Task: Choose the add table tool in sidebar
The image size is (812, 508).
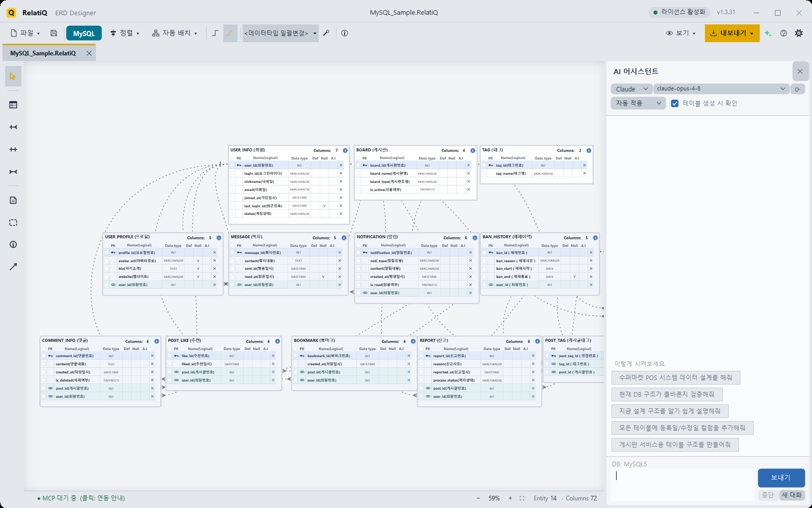Action: coord(13,105)
